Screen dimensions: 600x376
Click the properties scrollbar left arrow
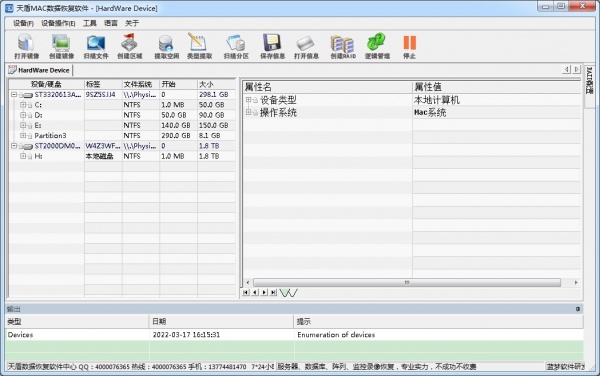248,282
